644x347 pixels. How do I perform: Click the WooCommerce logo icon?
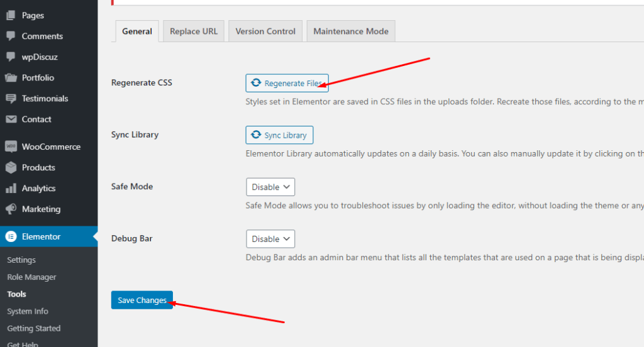tap(11, 146)
